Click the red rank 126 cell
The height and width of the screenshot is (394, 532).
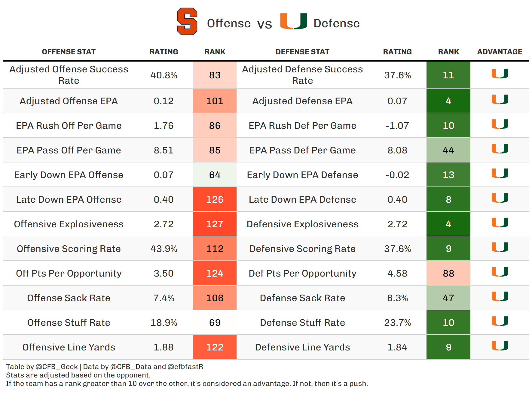(x=215, y=199)
